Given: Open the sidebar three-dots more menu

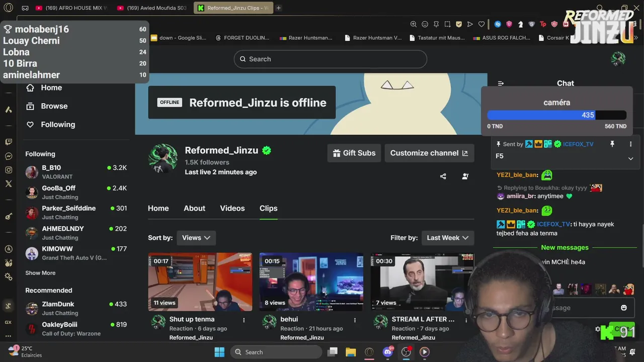Looking at the screenshot, I should [9, 336].
